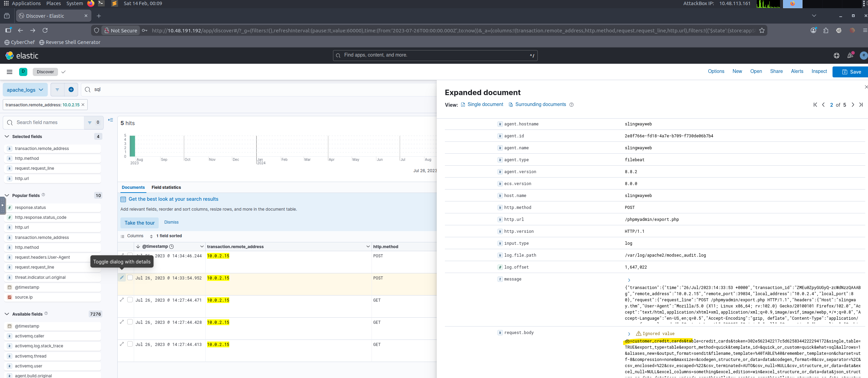Click the sql query search bar
The height and width of the screenshot is (378, 868).
(239, 90)
